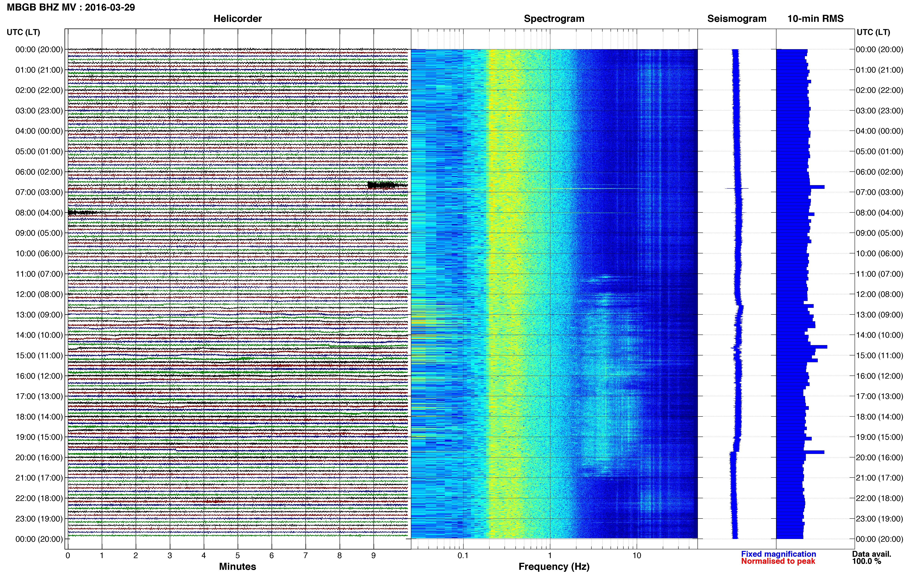Click '16:00 (12:00)' on the RMS-side time axis
This screenshot has width=924, height=578.
[879, 376]
